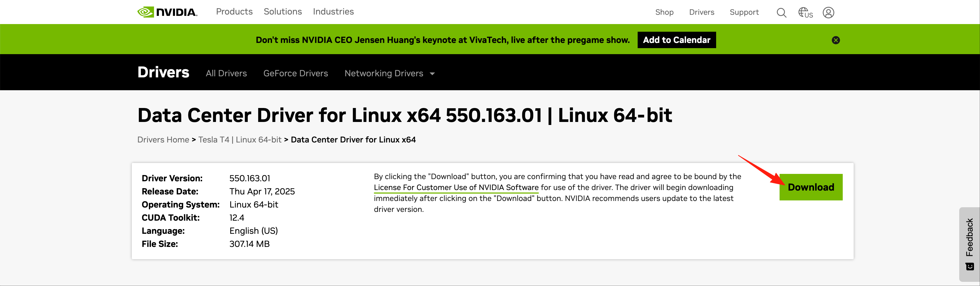Viewport: 980px width, 286px height.
Task: Open the Drivers link in top navigation
Action: pyautogui.click(x=702, y=13)
